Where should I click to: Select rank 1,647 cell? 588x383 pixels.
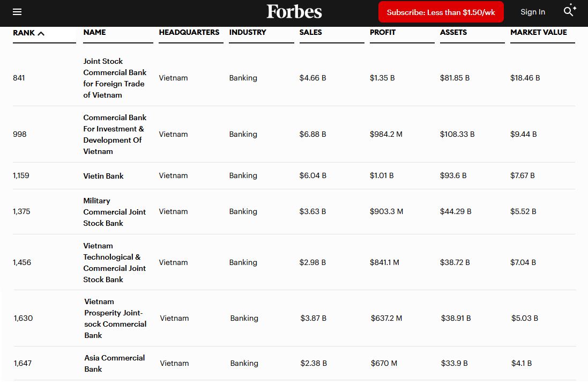pos(23,364)
